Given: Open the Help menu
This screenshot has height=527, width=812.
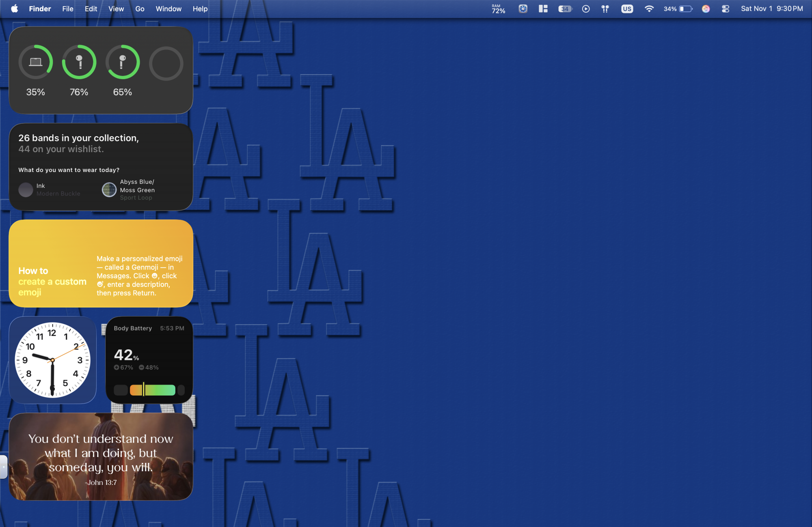Looking at the screenshot, I should click(200, 9).
